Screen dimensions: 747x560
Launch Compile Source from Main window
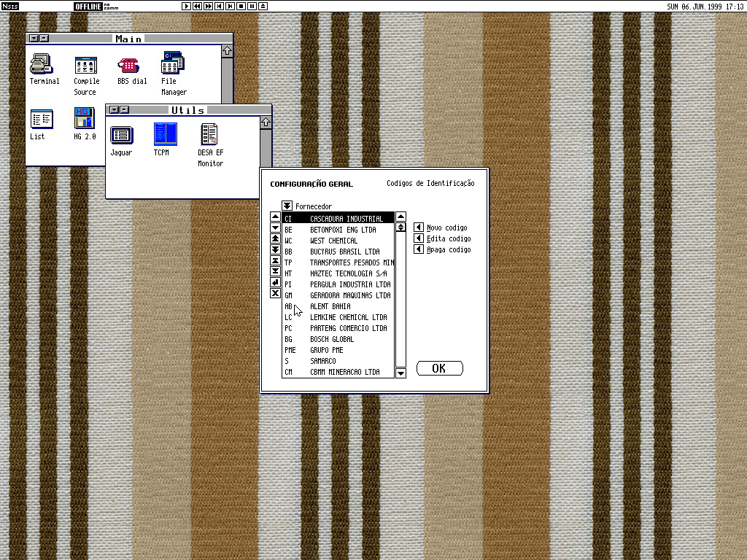point(86,65)
